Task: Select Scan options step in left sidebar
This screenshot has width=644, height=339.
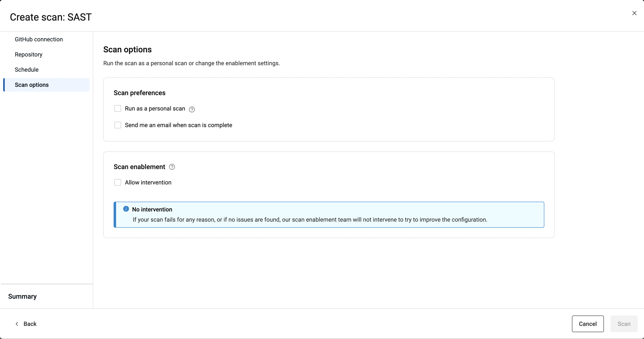Action: tap(32, 85)
